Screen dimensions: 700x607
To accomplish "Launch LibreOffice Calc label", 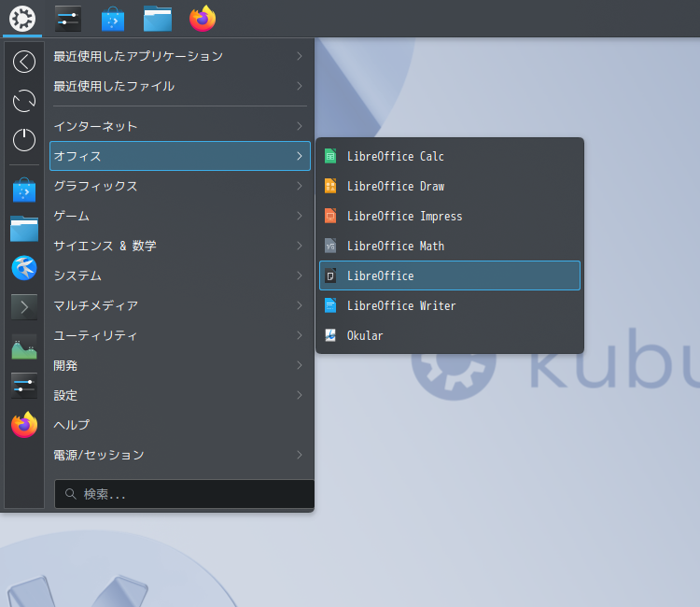I will tap(396, 156).
